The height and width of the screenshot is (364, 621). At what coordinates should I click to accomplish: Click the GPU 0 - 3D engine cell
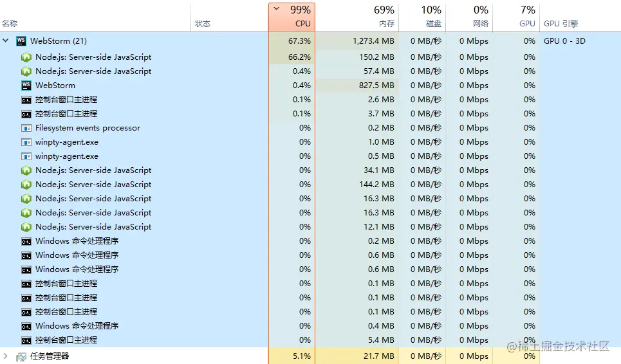click(564, 41)
